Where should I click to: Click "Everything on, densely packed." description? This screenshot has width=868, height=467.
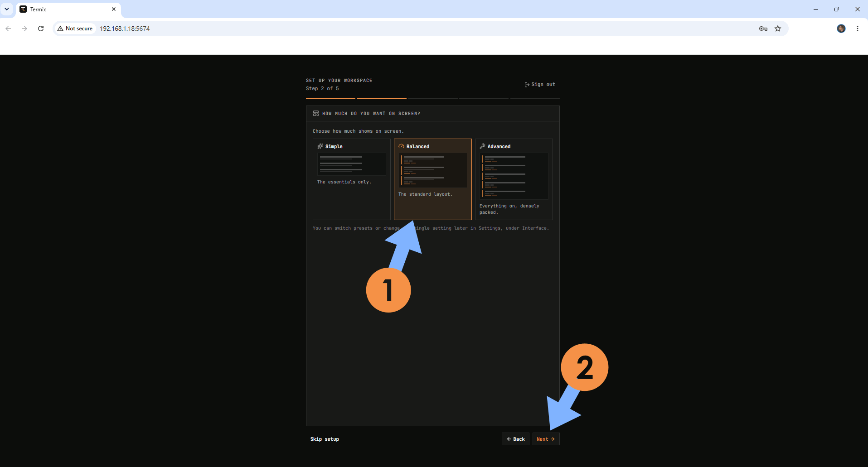coord(509,209)
